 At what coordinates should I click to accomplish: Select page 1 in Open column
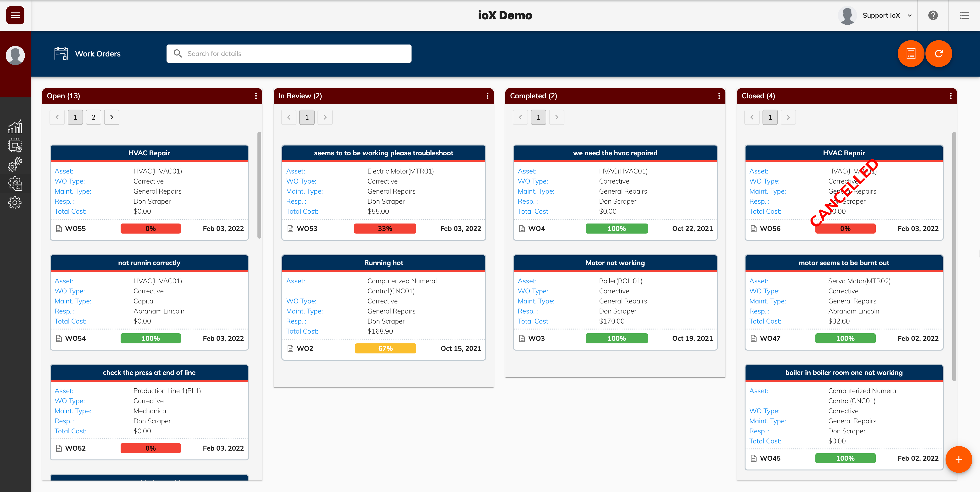(x=75, y=117)
